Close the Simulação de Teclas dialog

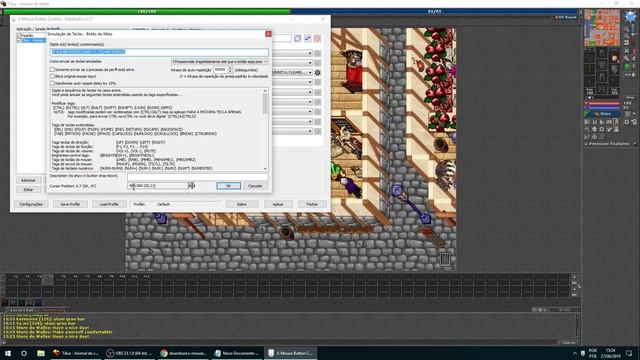tap(268, 34)
